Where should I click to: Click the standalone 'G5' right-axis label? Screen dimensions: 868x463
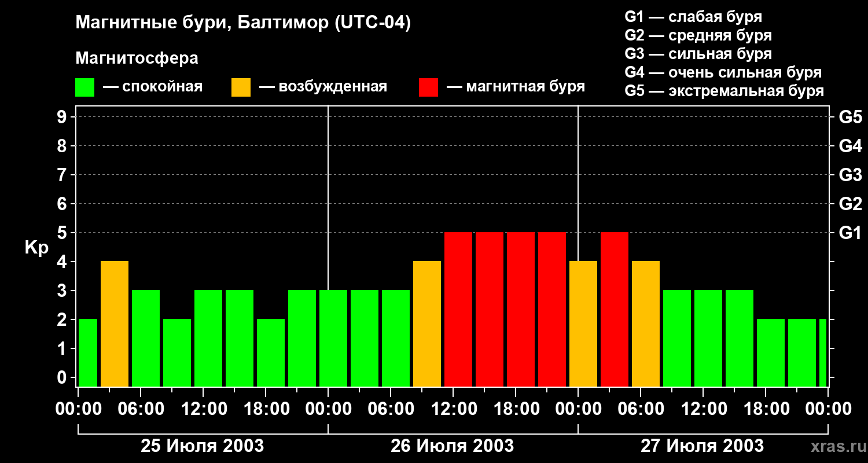(x=850, y=117)
